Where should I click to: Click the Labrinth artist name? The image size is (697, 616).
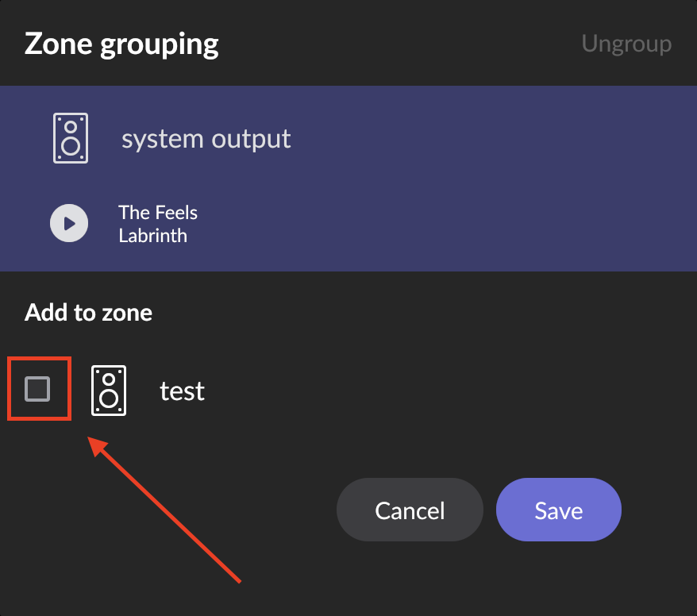tap(153, 236)
